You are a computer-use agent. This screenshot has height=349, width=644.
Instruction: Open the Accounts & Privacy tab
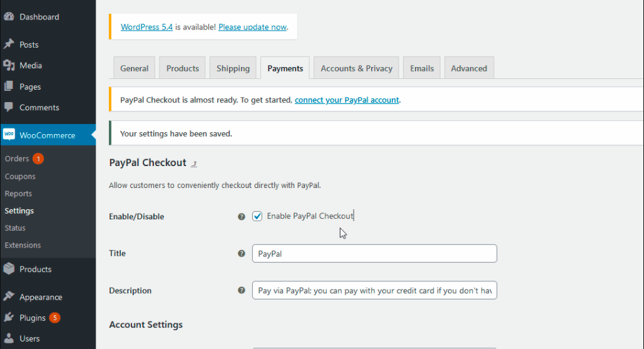click(356, 68)
